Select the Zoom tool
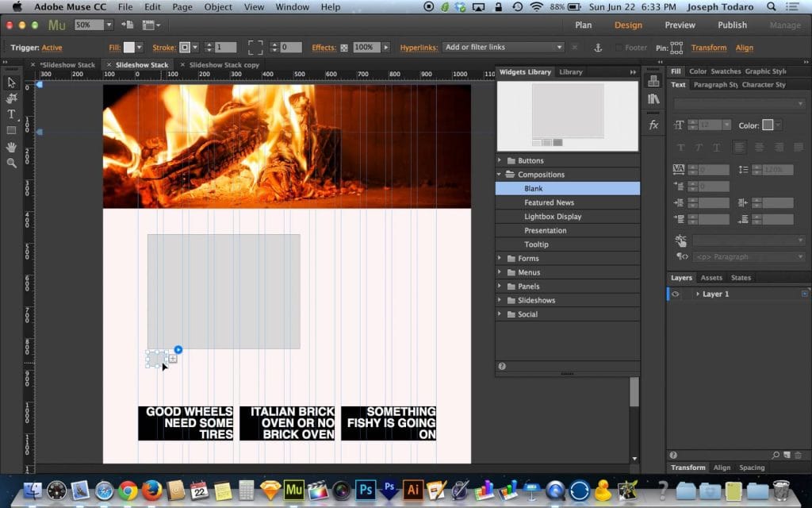The height and width of the screenshot is (508, 812). coord(12,163)
